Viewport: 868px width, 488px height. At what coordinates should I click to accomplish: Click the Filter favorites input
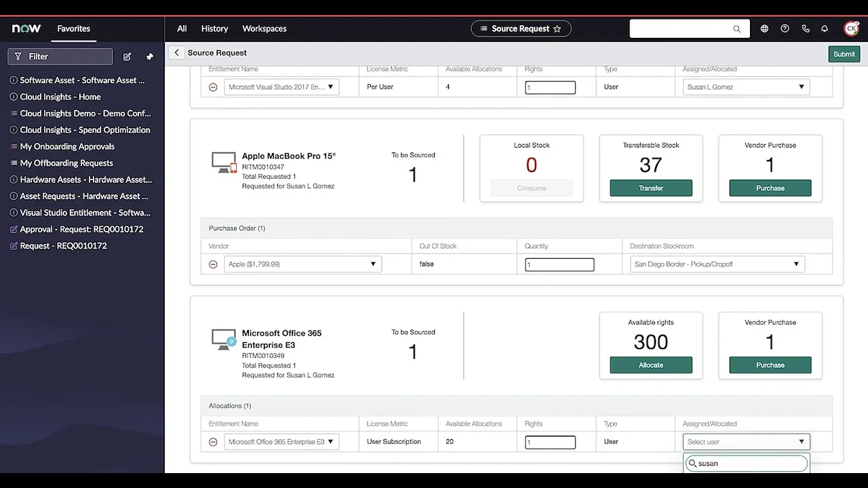60,57
